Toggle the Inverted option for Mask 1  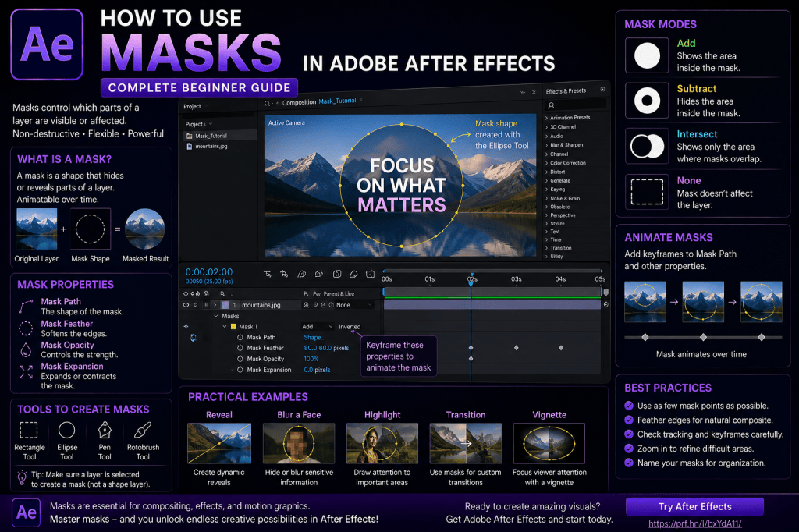[x=350, y=327]
